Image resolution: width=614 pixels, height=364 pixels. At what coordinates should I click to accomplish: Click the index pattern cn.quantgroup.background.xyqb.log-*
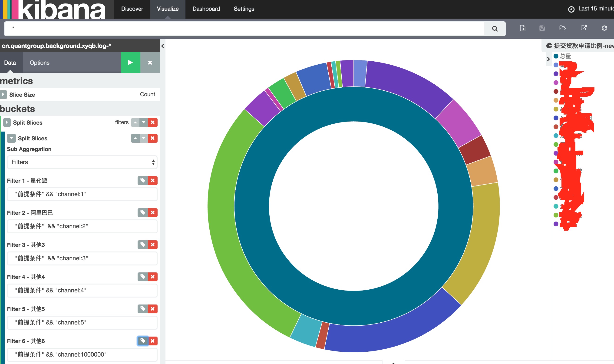click(56, 46)
